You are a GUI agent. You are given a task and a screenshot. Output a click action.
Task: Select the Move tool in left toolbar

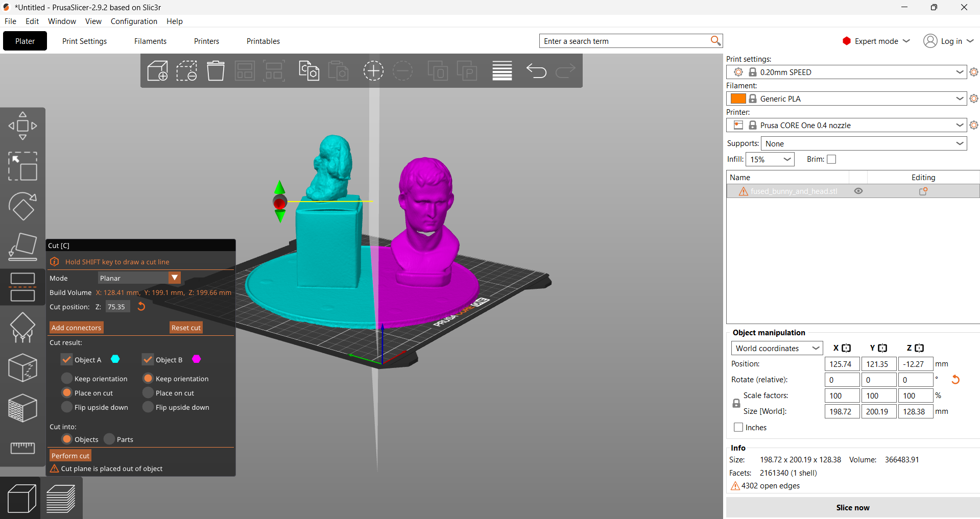22,126
